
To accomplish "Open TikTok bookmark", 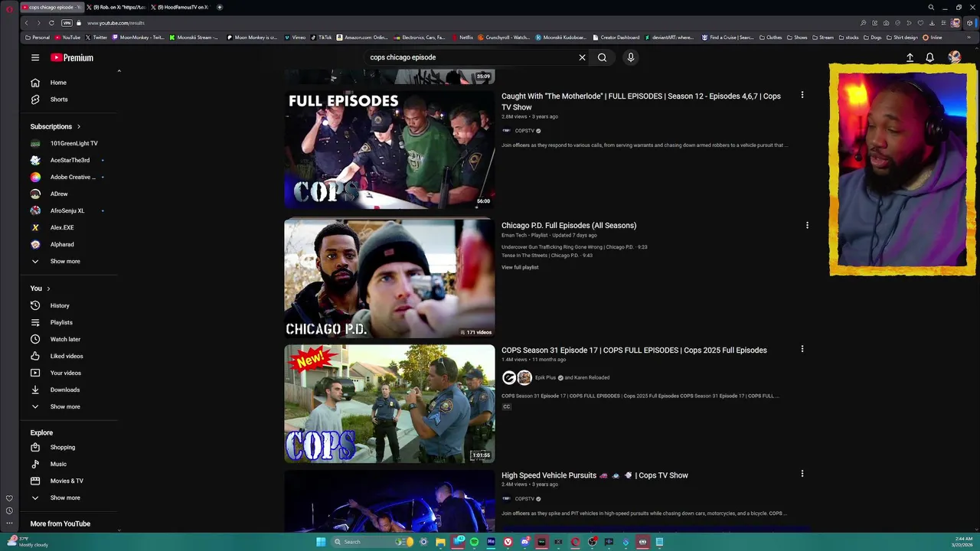I will click(322, 37).
